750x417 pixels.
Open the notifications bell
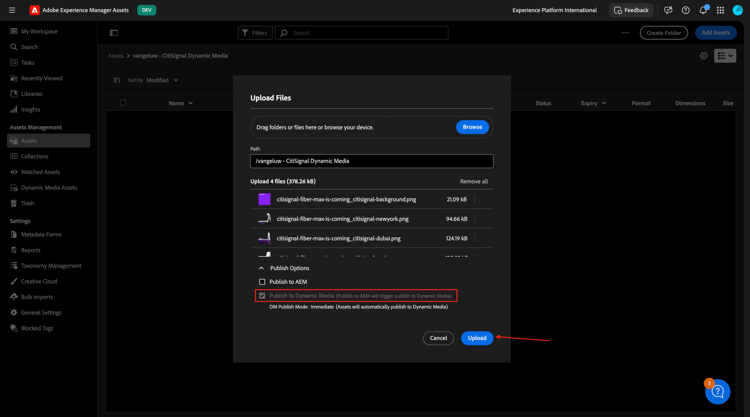(x=703, y=10)
